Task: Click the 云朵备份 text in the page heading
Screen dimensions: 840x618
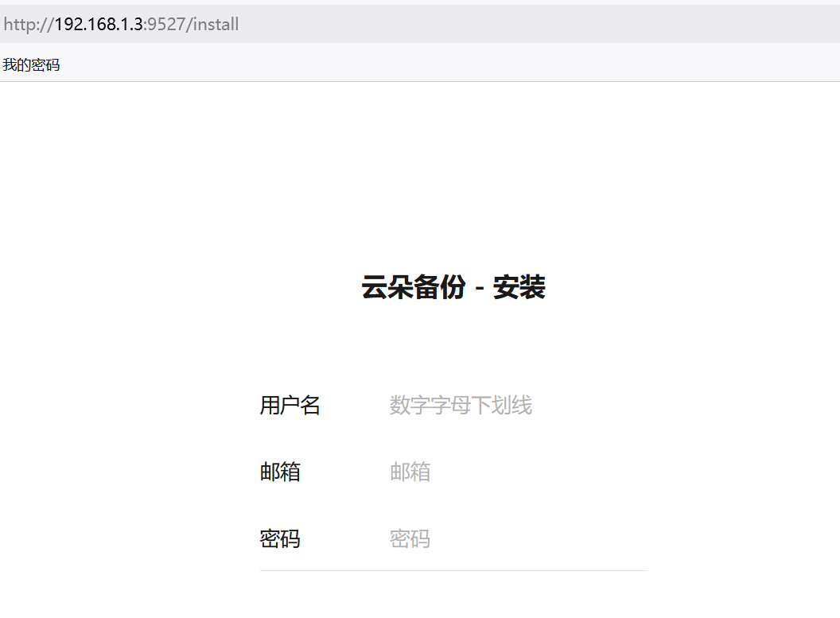Action: [413, 287]
